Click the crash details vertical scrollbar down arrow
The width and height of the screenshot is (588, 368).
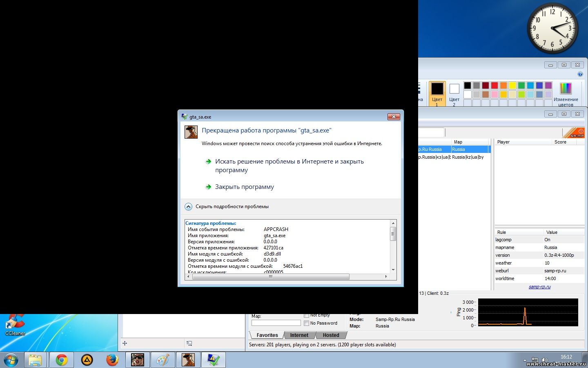tap(393, 269)
